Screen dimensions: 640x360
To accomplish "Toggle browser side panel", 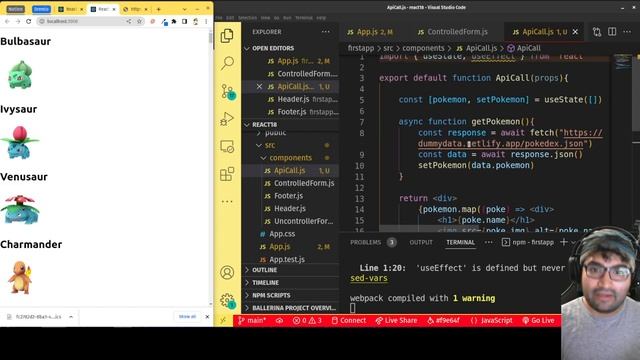I will [184, 21].
